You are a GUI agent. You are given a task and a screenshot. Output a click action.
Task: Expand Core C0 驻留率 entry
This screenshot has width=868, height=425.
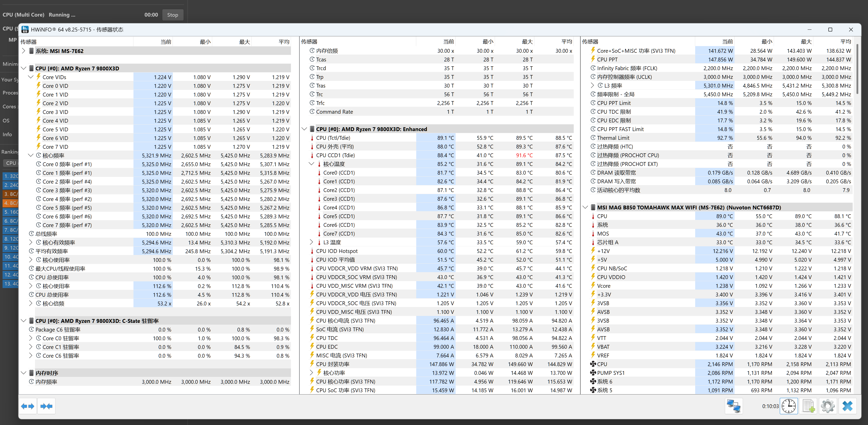click(x=31, y=338)
